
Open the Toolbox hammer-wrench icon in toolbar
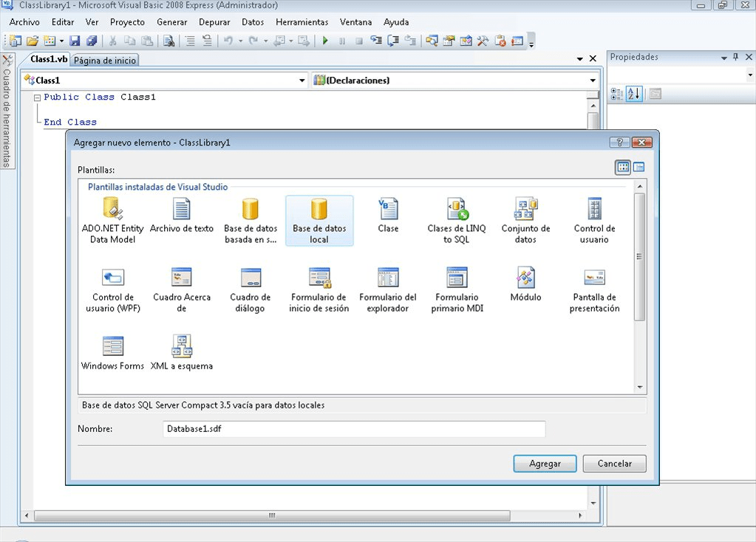click(483, 41)
